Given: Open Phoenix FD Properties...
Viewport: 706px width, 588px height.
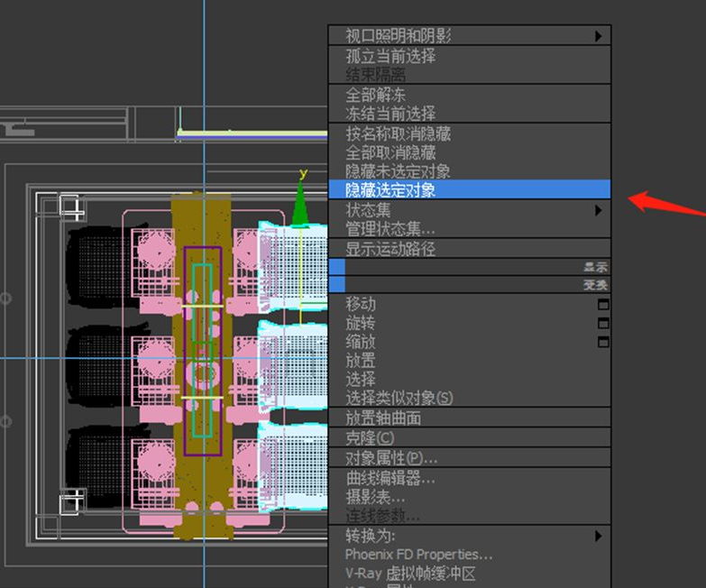Looking at the screenshot, I should [470, 555].
